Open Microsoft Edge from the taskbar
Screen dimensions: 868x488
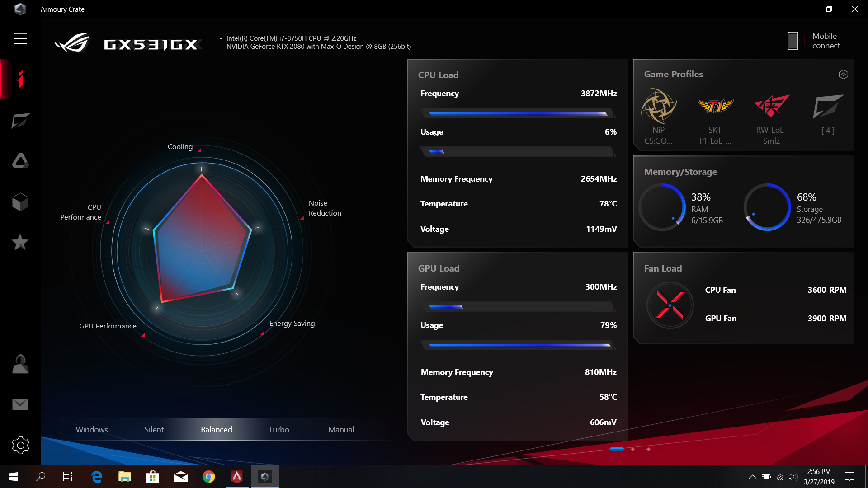tap(96, 477)
